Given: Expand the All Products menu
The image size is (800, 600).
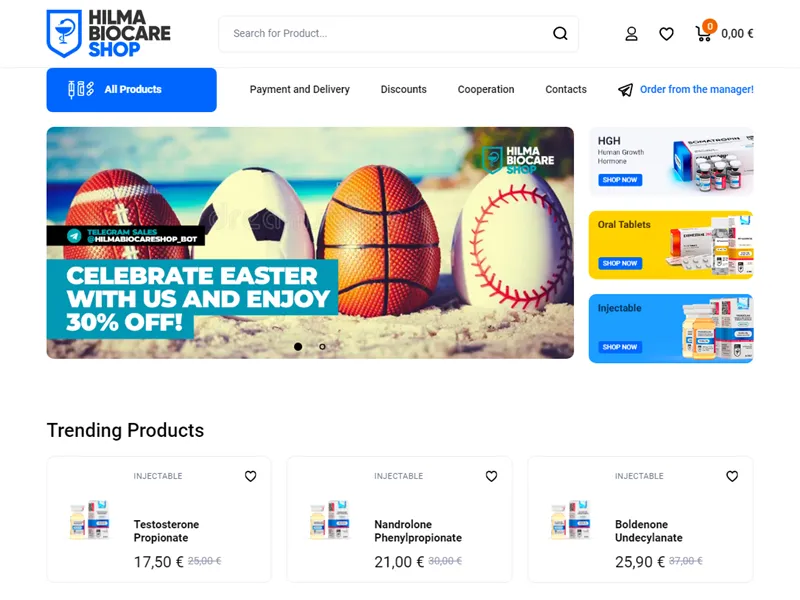Looking at the screenshot, I should click(x=132, y=90).
